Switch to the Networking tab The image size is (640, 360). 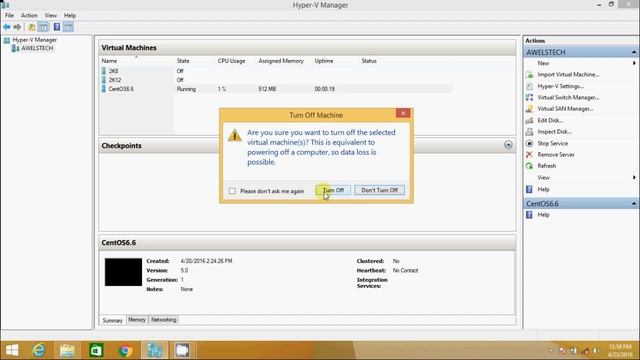tap(164, 320)
